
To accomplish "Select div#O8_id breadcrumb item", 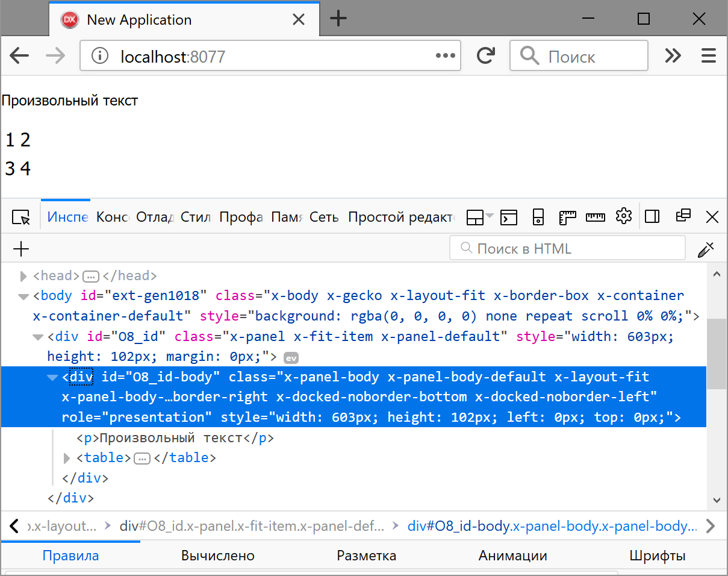I will 252,526.
